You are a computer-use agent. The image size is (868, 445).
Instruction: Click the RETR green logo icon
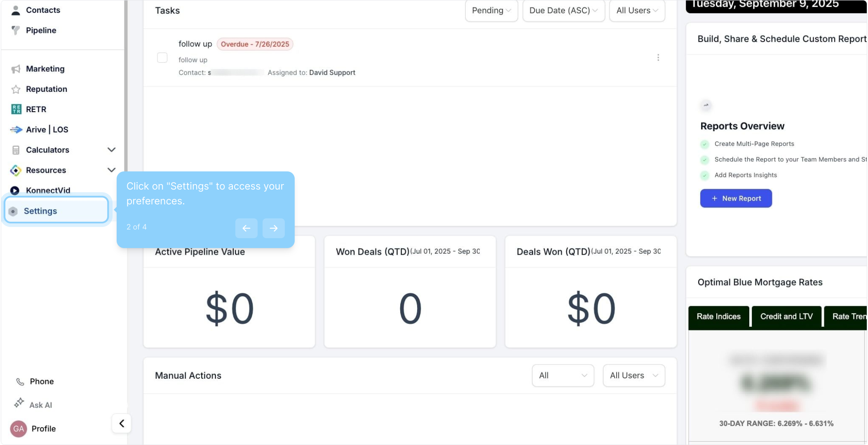point(16,109)
